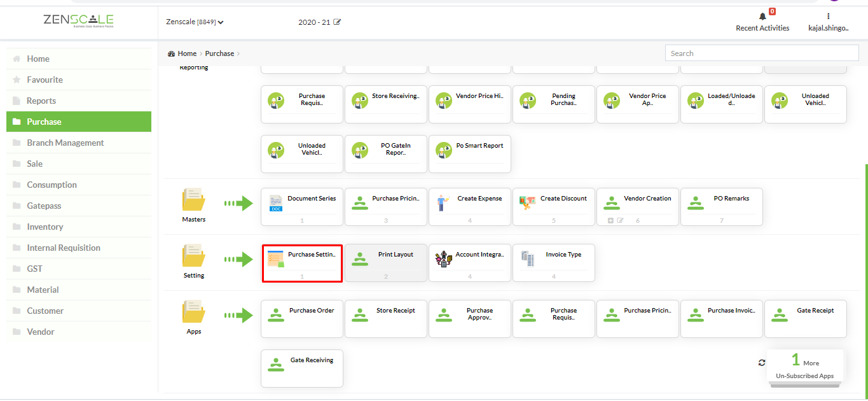This screenshot has width=868, height=401.
Task: Open the Purchase Settings tile
Action: click(x=302, y=263)
